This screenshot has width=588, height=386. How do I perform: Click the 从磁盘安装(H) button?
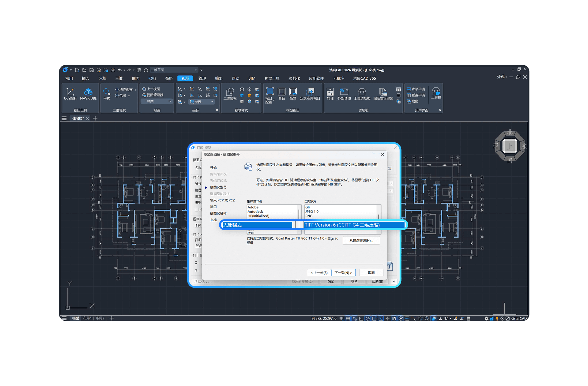click(361, 241)
